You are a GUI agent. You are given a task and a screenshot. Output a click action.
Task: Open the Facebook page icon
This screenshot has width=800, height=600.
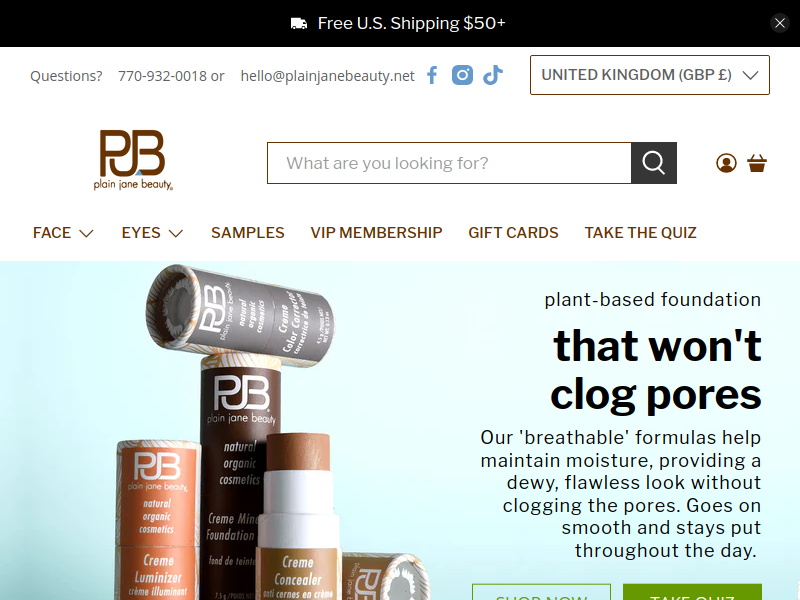(432, 76)
